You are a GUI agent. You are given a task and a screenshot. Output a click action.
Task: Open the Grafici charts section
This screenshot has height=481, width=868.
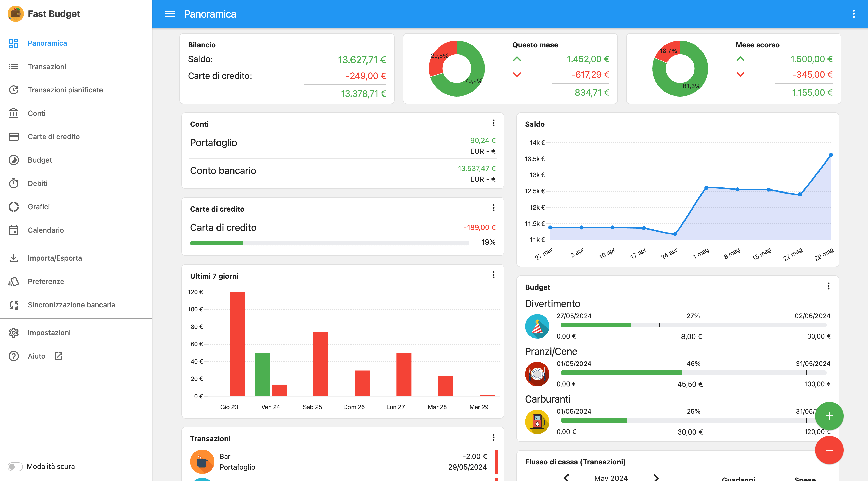tap(39, 207)
